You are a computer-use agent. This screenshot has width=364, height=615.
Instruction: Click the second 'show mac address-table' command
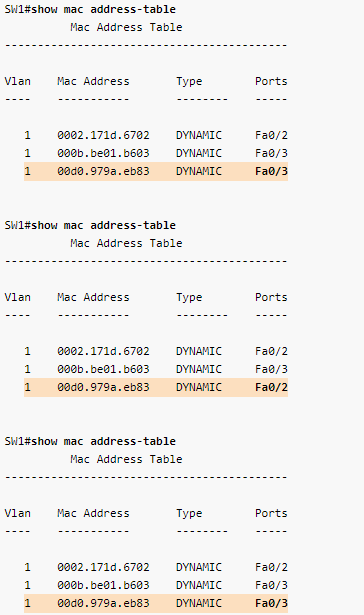104,226
